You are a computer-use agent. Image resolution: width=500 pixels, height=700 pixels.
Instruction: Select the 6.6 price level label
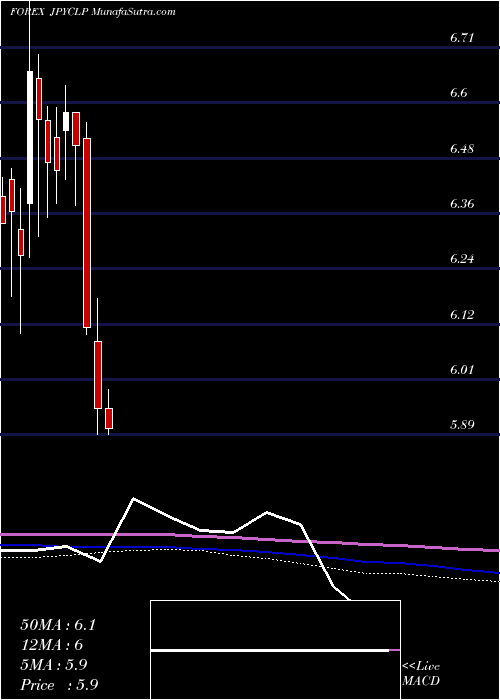click(x=458, y=93)
